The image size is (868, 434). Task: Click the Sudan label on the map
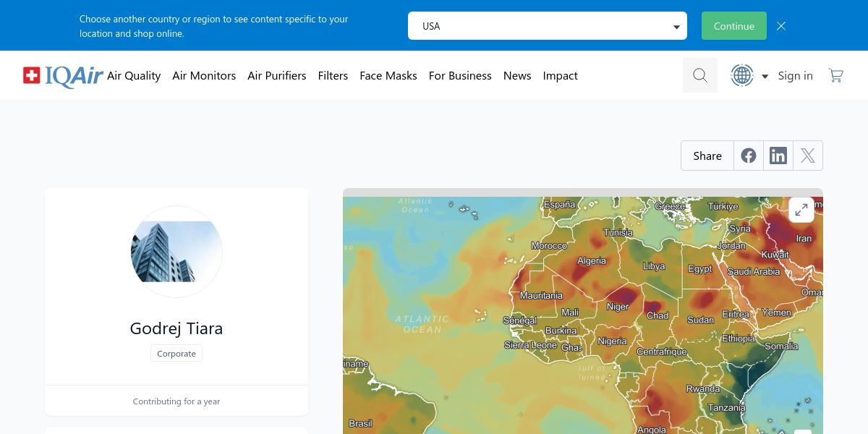click(x=701, y=320)
